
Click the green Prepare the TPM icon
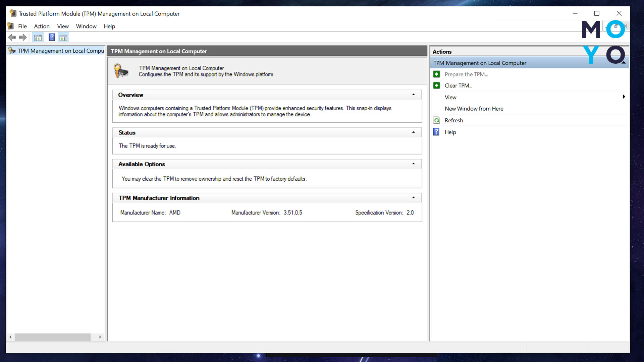(436, 74)
